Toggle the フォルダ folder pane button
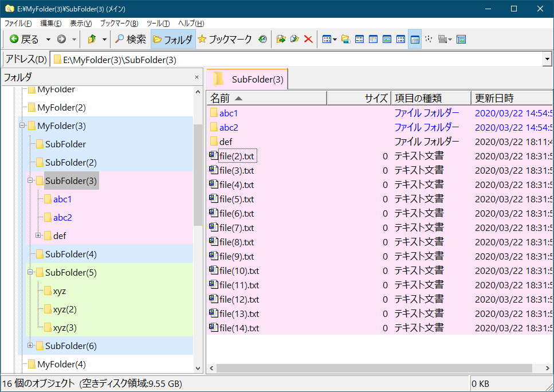This screenshot has width=554, height=392. coord(172,40)
